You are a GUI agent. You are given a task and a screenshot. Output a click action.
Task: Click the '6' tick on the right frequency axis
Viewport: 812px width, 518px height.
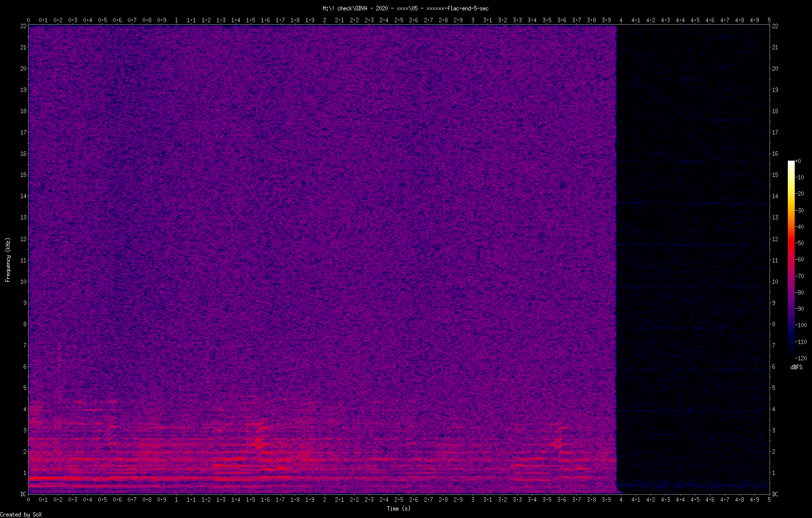773,367
